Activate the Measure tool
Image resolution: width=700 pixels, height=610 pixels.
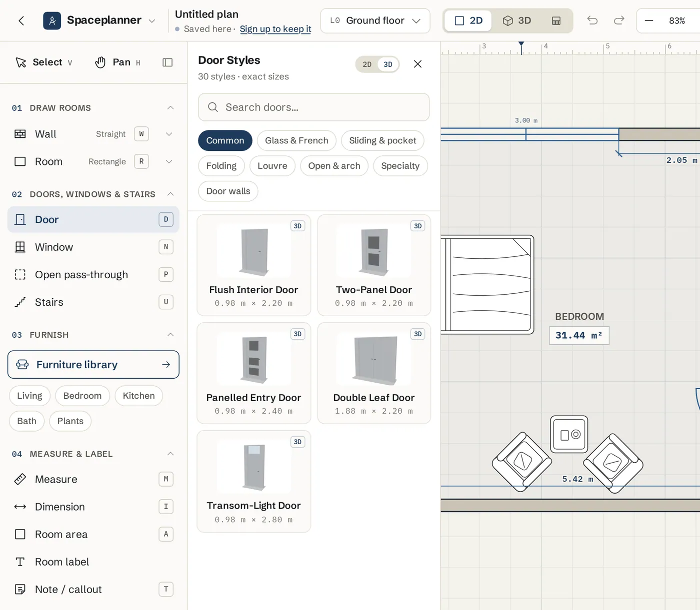click(93, 479)
